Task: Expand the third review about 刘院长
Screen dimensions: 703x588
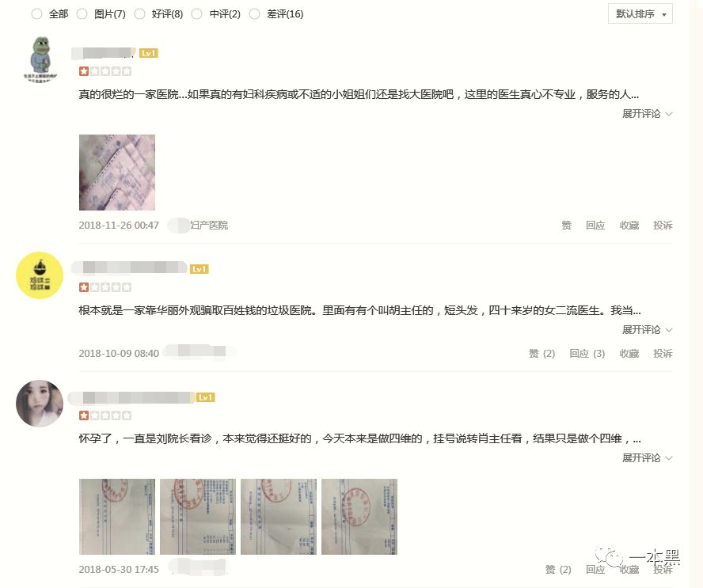Action: click(x=647, y=458)
